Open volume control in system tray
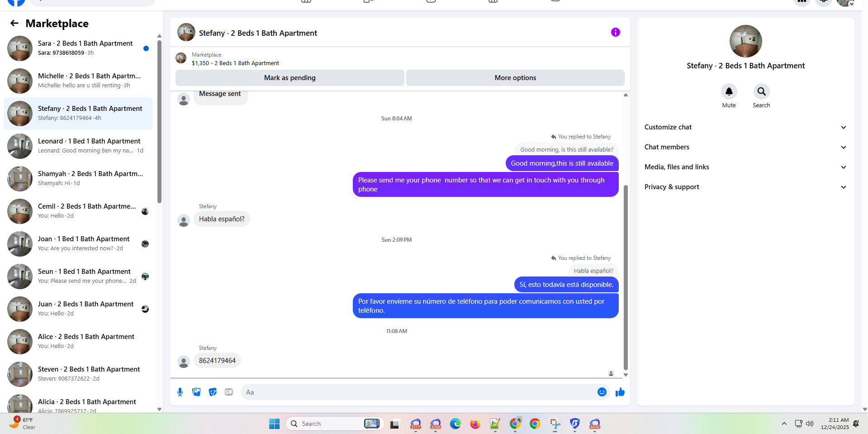 coord(810,424)
